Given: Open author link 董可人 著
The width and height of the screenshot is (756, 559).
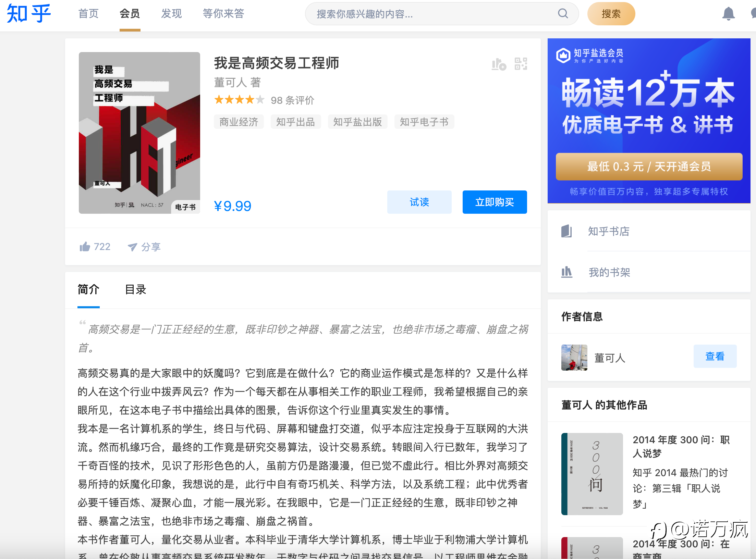Looking at the screenshot, I should pos(237,83).
